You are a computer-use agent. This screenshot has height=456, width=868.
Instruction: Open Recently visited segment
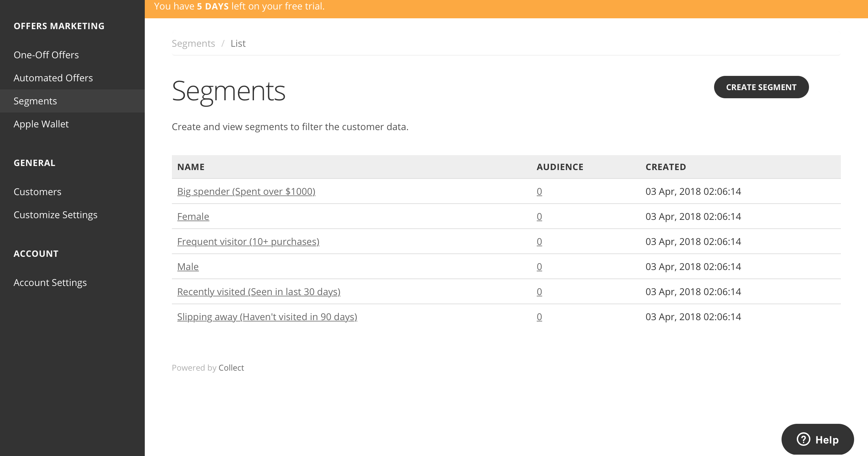click(x=259, y=292)
